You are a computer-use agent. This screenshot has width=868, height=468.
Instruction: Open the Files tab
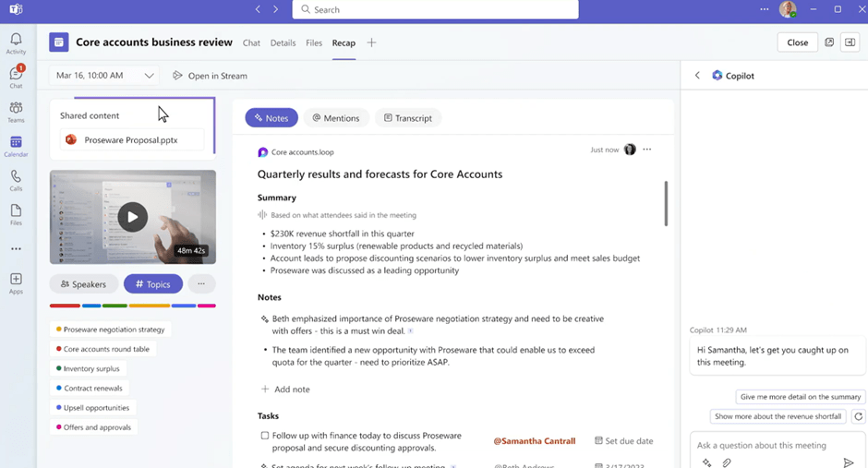click(314, 42)
